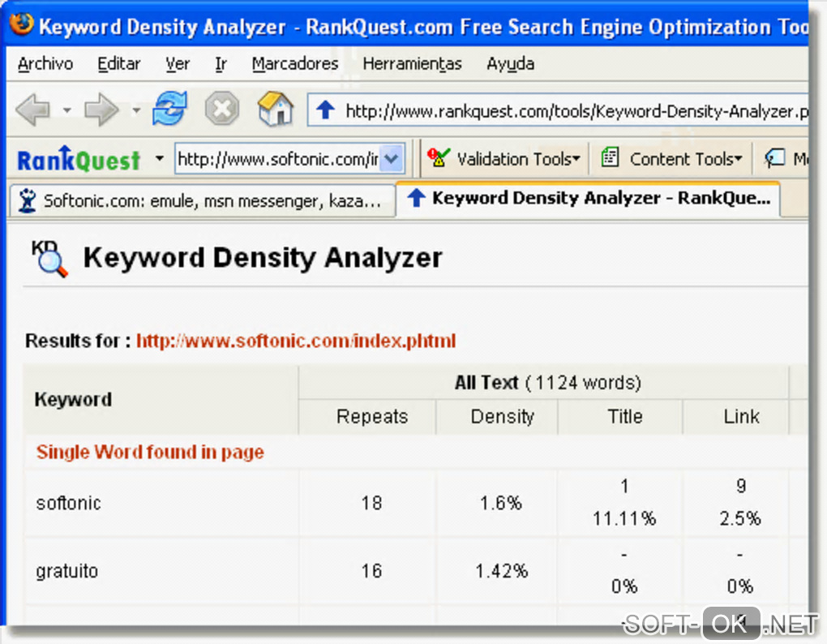
Task: Reload the page with the refresh icon
Action: (169, 108)
